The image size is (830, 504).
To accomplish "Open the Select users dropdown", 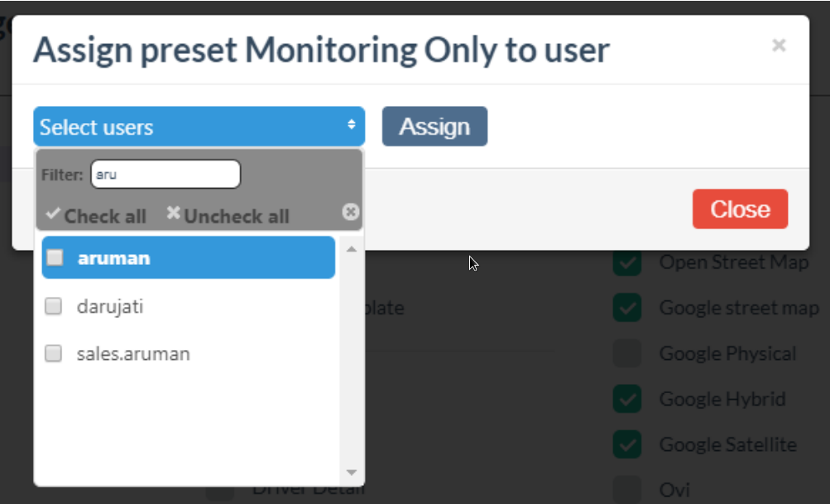I will pyautogui.click(x=199, y=127).
